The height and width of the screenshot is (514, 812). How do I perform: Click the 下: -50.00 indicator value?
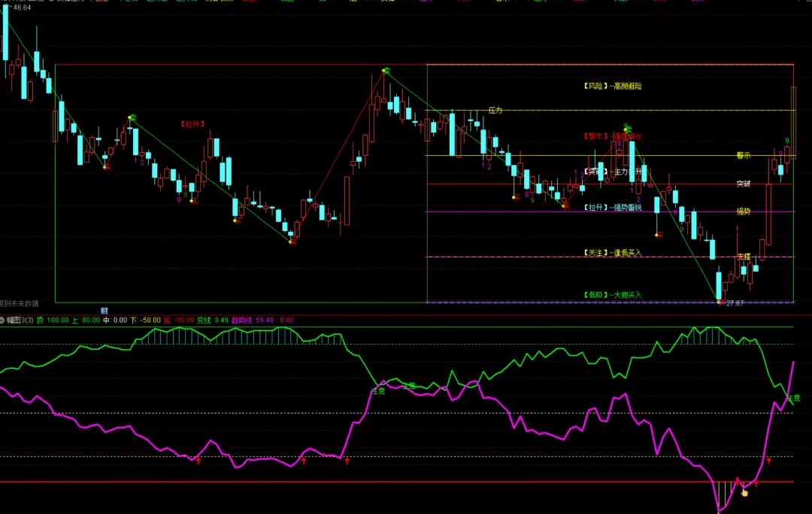(x=146, y=320)
